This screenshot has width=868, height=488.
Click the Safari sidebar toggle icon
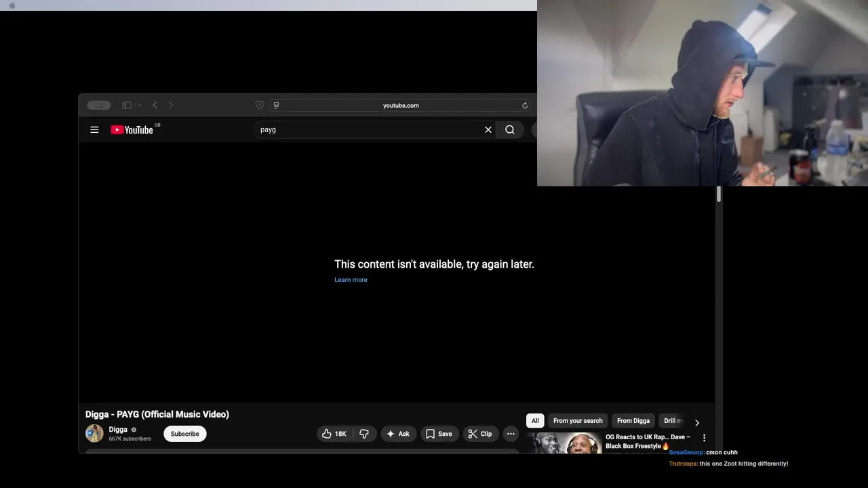pyautogui.click(x=127, y=105)
